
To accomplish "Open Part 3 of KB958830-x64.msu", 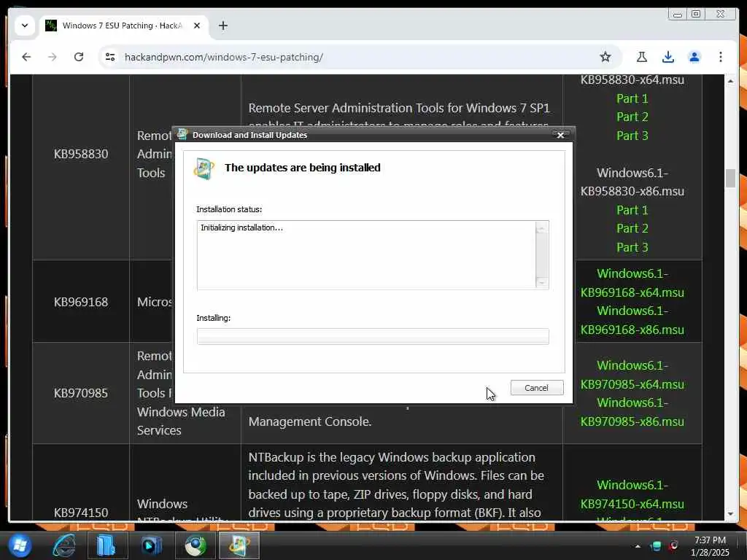I will 632,136.
